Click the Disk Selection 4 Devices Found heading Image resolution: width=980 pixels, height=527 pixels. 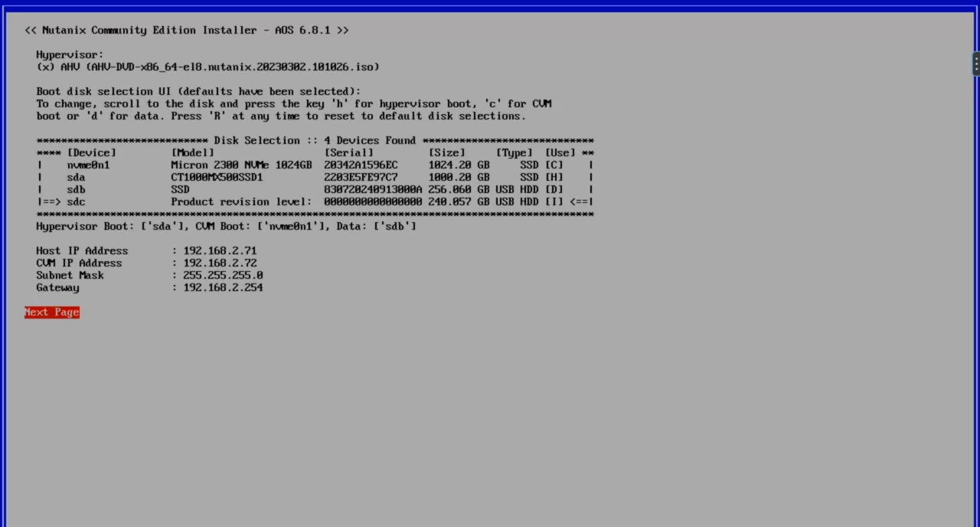(315, 140)
